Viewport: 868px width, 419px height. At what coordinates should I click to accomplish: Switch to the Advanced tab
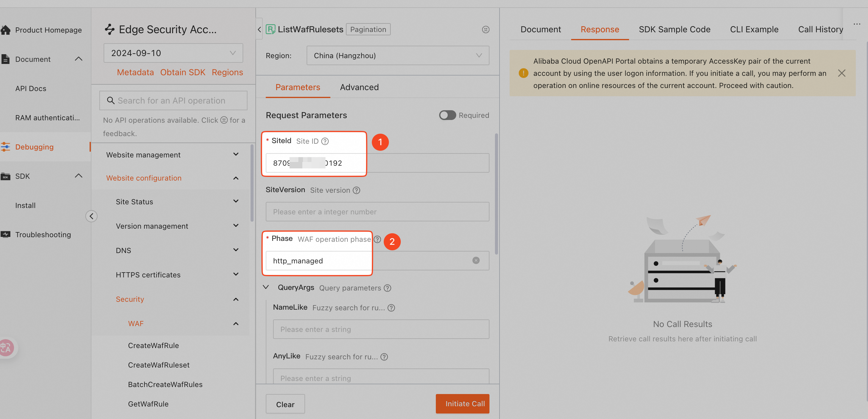(x=359, y=87)
